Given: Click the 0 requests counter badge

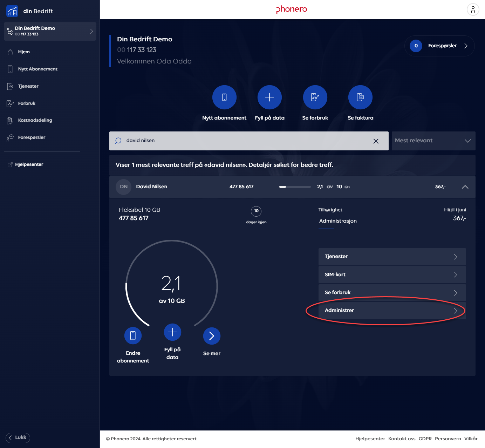Looking at the screenshot, I should [416, 46].
